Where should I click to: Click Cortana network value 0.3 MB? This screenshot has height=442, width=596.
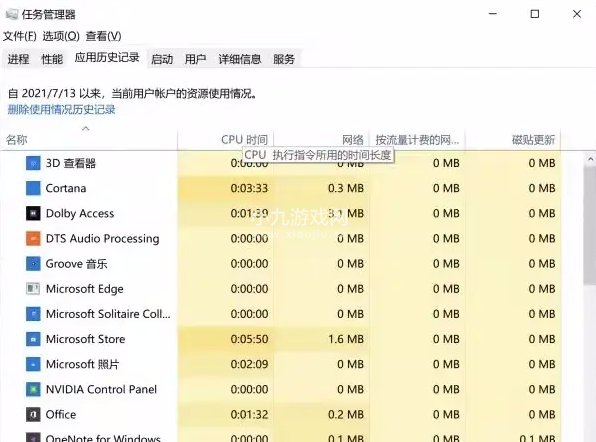click(346, 188)
